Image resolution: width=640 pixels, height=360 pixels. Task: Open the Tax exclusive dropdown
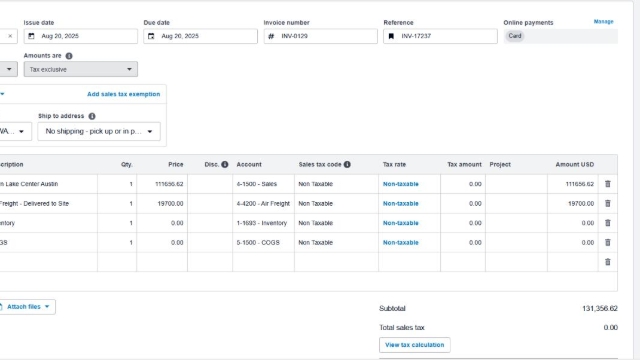click(81, 69)
